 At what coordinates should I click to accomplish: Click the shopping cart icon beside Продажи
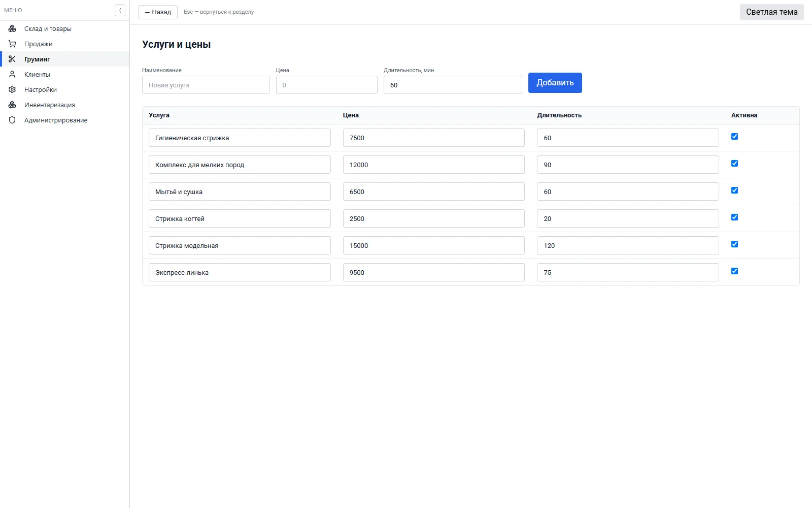click(12, 44)
